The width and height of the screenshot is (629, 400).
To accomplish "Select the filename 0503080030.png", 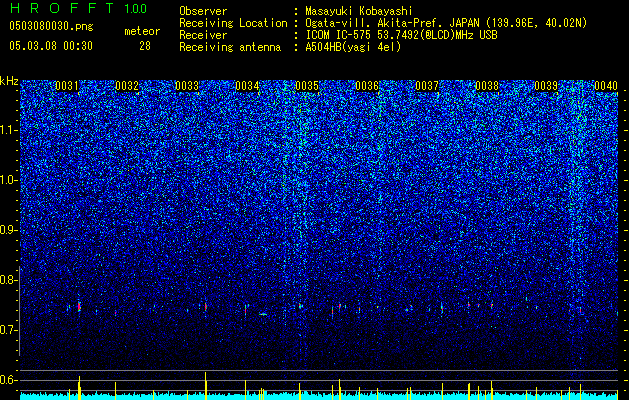I will pos(51,26).
